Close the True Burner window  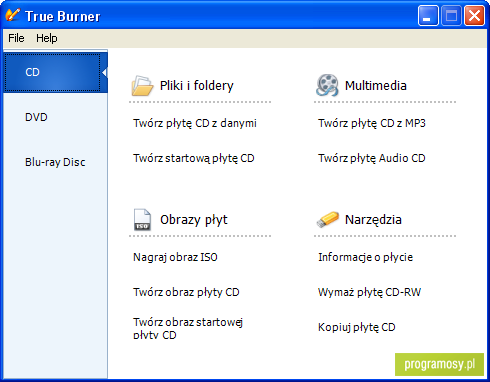coord(474,16)
